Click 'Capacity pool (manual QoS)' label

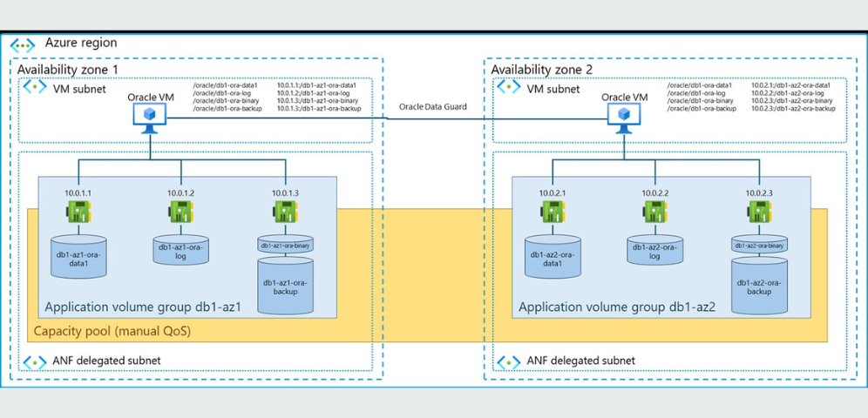[x=112, y=332]
